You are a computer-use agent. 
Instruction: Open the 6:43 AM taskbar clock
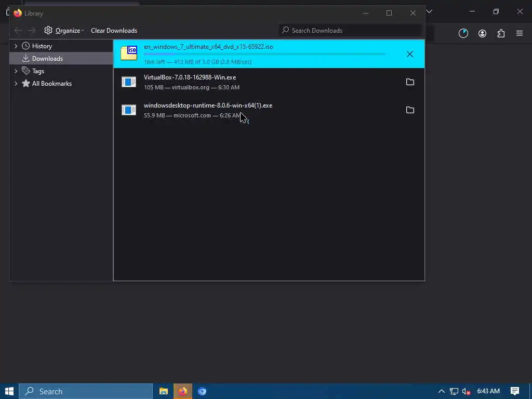click(x=488, y=391)
